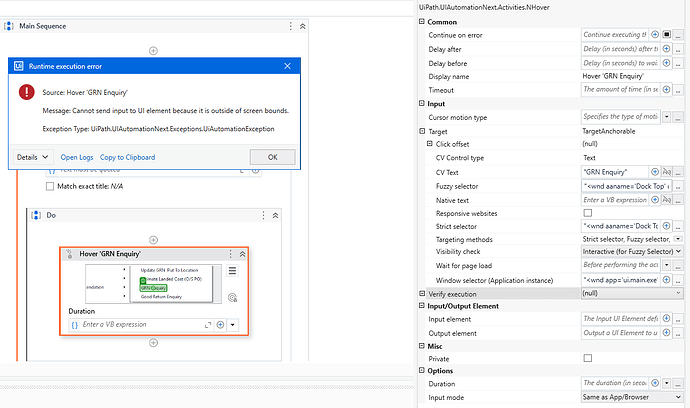Open Cursor motion type dropdown

click(x=667, y=117)
